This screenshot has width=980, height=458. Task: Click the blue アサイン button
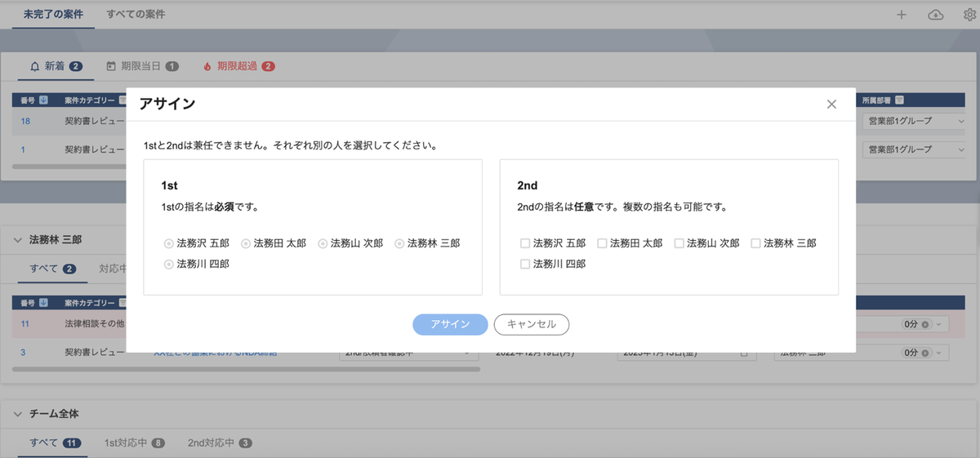pos(450,324)
